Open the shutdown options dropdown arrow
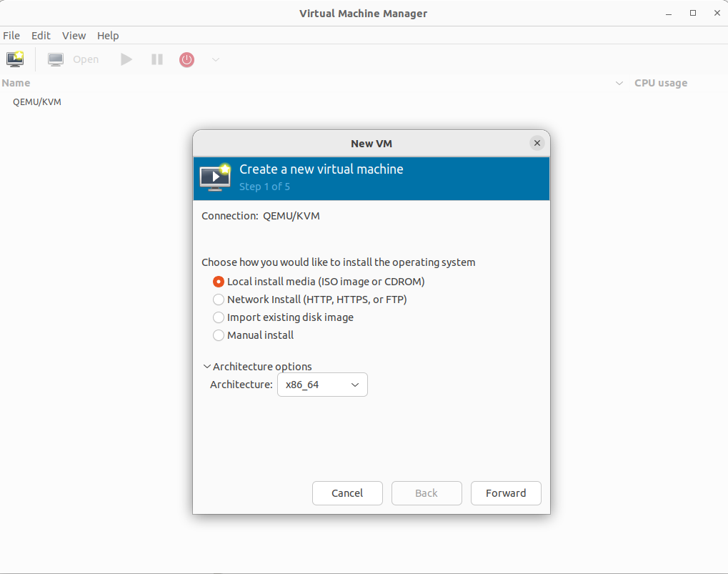 (x=215, y=59)
